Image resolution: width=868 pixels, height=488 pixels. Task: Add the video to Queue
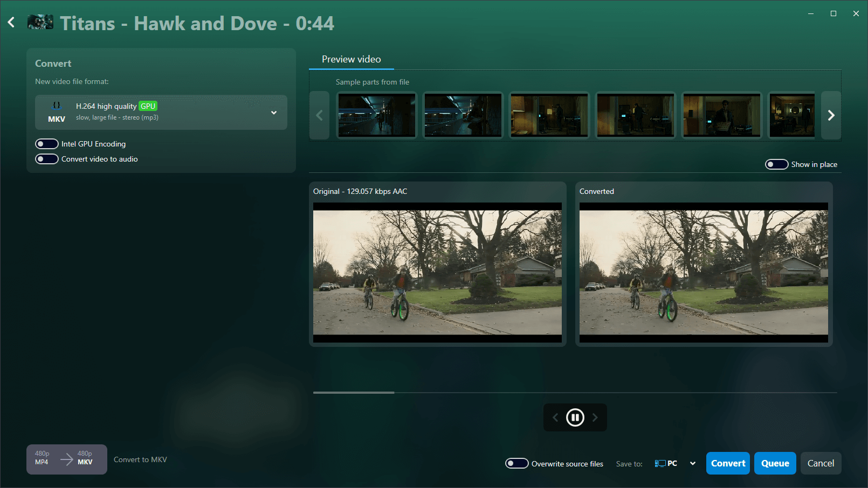[775, 463]
